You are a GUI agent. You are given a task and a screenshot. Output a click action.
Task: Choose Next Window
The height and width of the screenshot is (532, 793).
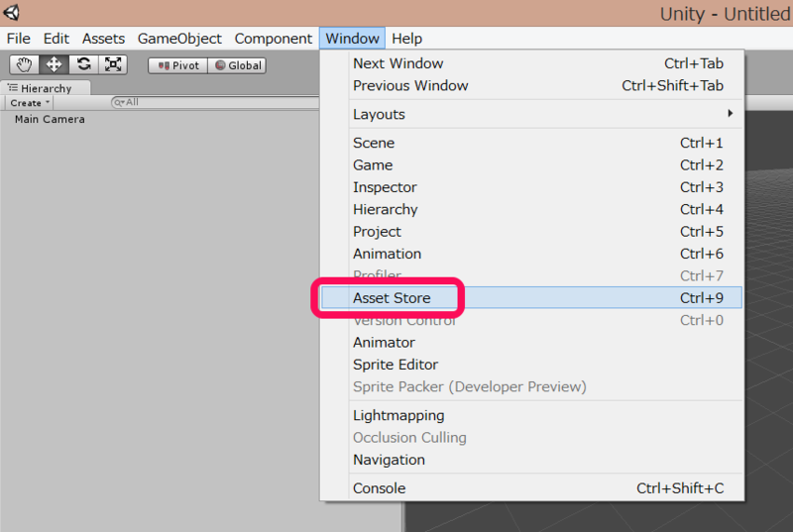click(x=532, y=63)
